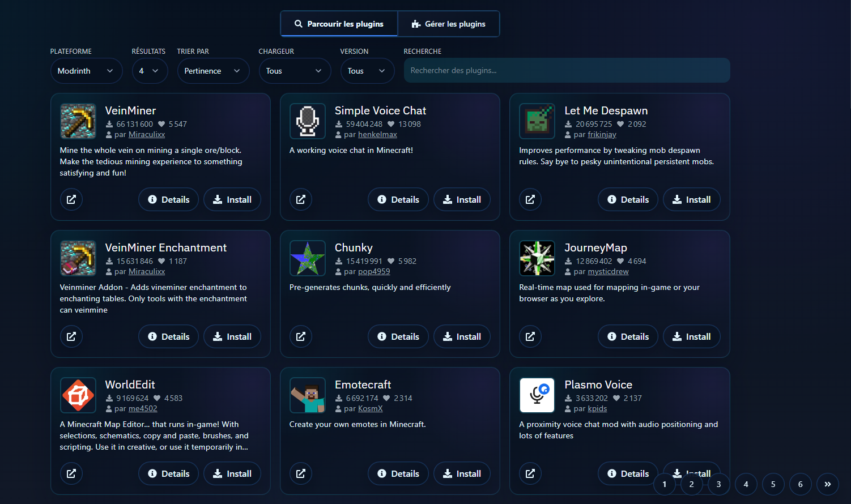Click the Let Me Despawn zombie icon
The height and width of the screenshot is (504, 851).
537,121
